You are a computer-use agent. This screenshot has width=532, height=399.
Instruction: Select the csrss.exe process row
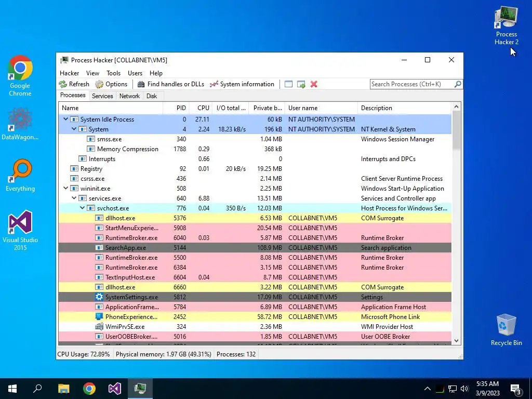click(x=255, y=178)
